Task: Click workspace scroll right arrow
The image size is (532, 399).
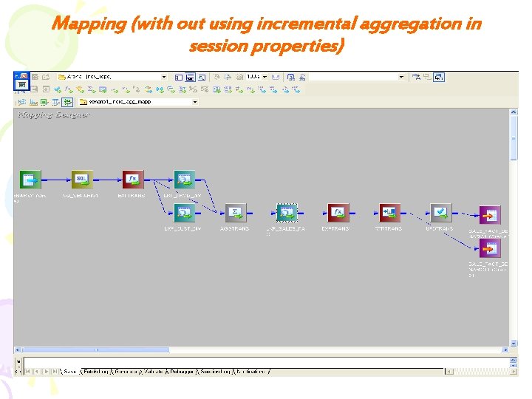Action: click(x=505, y=349)
